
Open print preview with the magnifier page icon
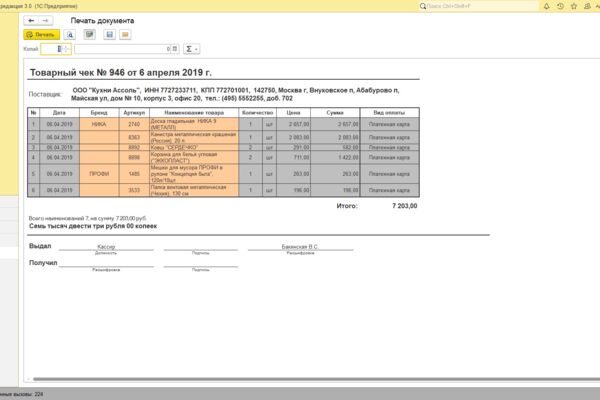[x=70, y=35]
